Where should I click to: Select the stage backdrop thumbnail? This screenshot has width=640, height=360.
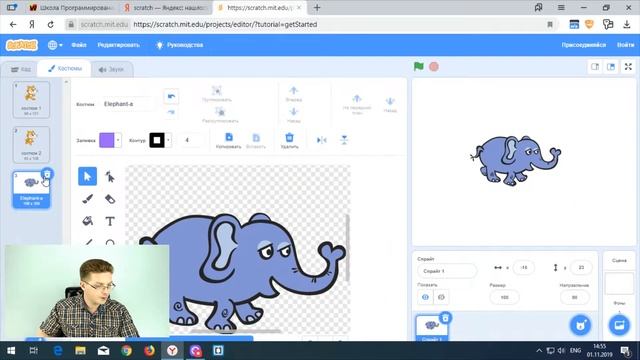click(619, 283)
